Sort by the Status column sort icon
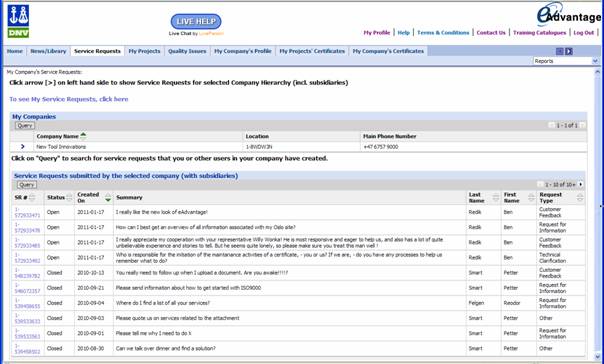Viewport: 604px width, 364px height. pos(69,198)
